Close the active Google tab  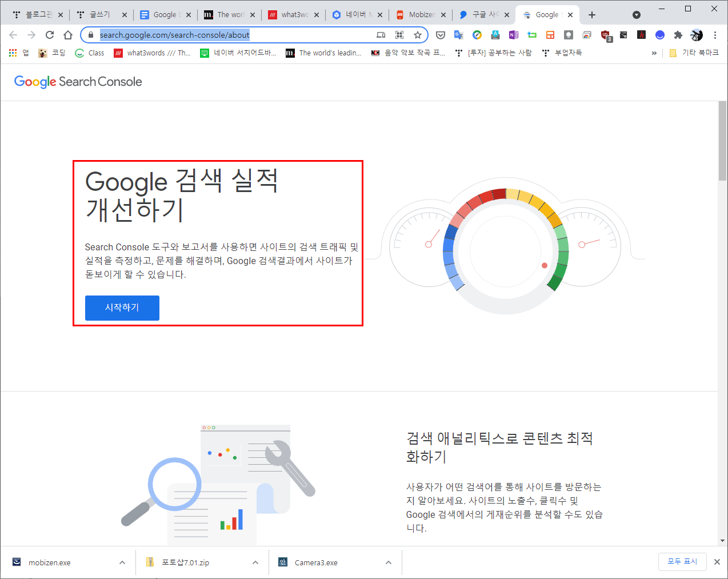click(x=570, y=15)
